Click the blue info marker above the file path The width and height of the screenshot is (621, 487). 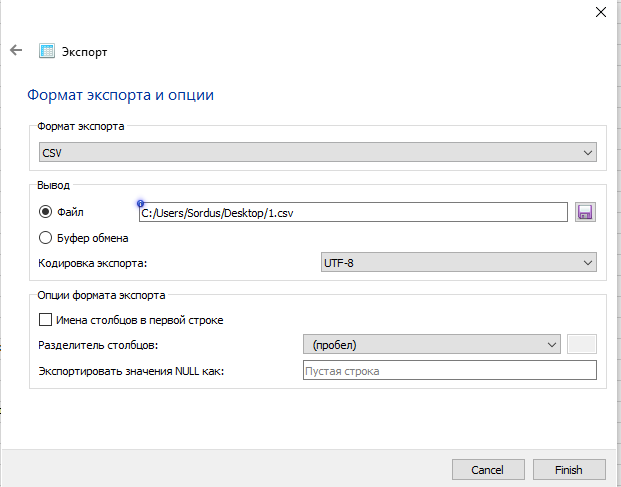(x=141, y=203)
